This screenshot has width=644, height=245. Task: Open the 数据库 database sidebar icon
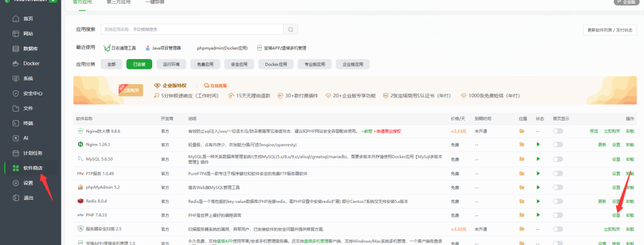tap(16, 48)
